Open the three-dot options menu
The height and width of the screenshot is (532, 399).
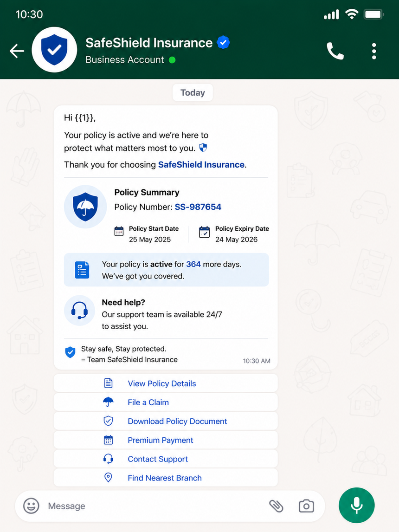(374, 51)
